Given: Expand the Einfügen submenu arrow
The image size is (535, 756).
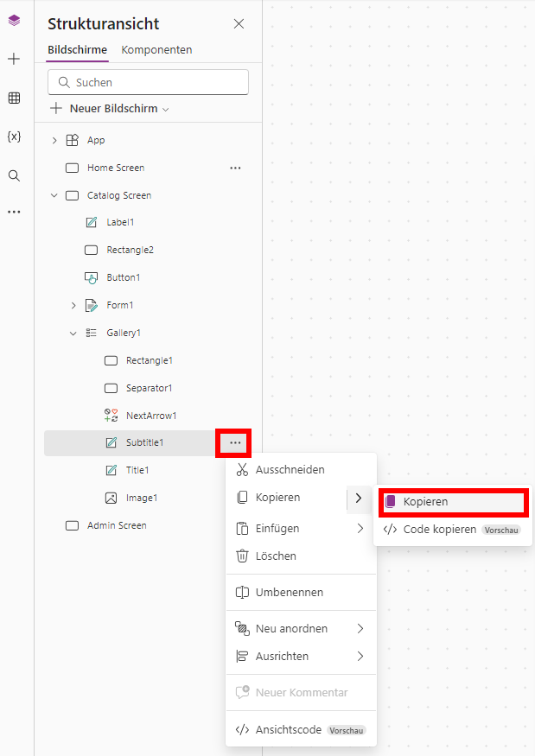Looking at the screenshot, I should click(360, 529).
